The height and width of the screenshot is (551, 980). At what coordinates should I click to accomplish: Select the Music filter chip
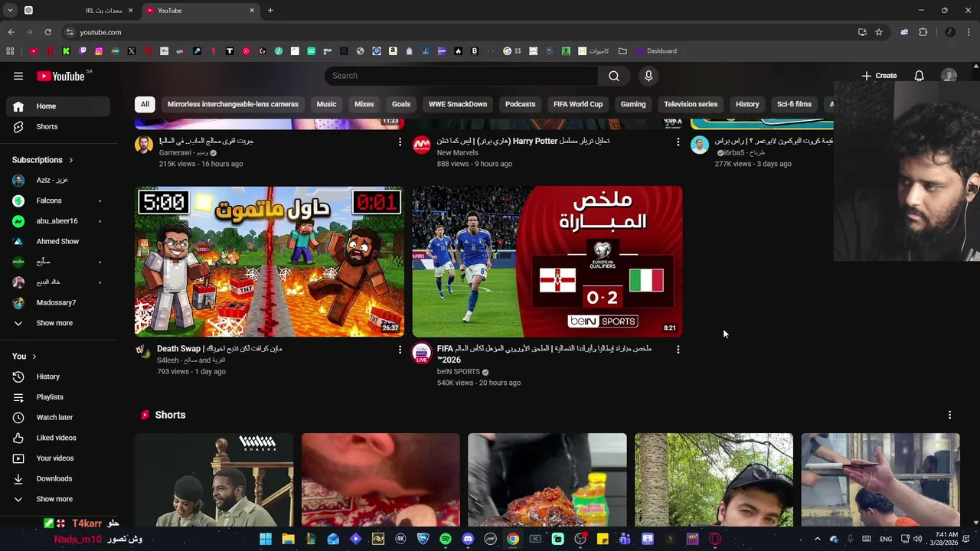coord(326,104)
